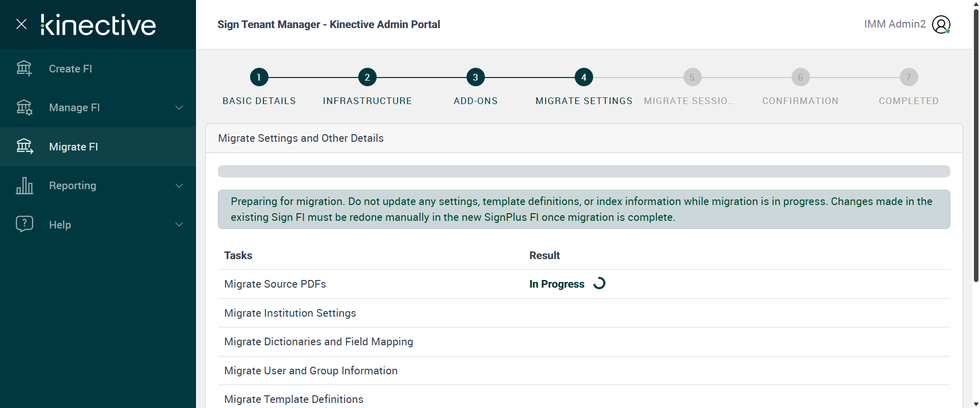Select the Migrate FI menu item
The height and width of the screenshot is (408, 980).
(x=73, y=147)
